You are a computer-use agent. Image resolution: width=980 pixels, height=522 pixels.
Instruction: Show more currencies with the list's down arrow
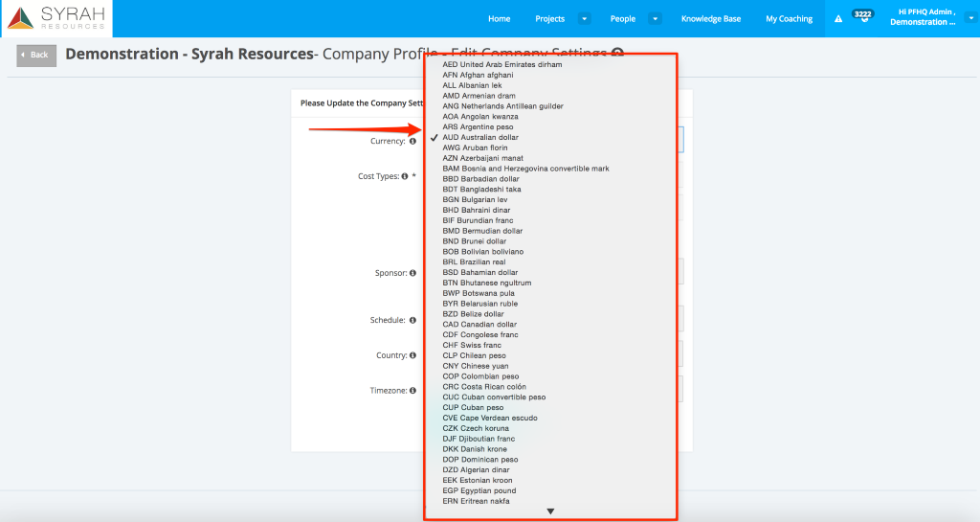[x=550, y=511]
